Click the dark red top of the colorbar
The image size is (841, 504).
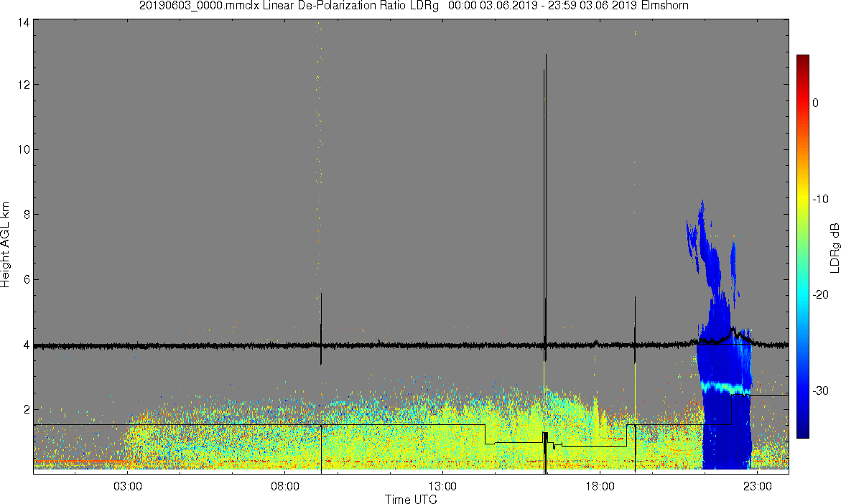point(803,60)
